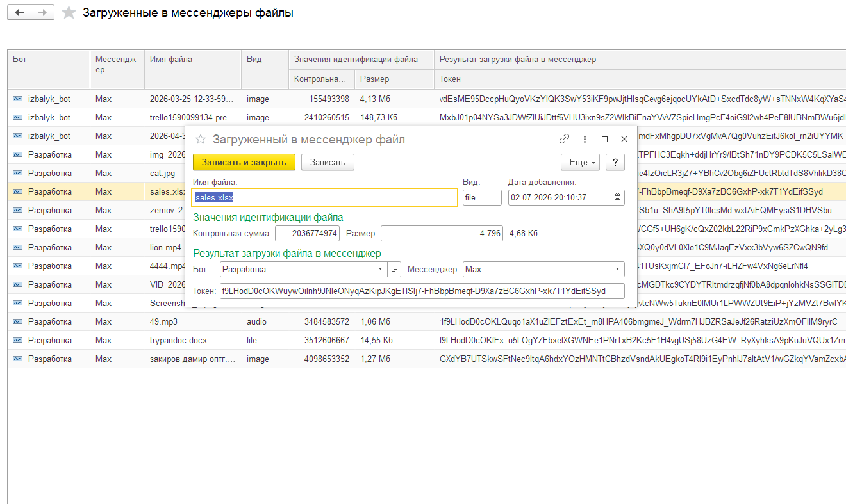The image size is (846, 504).
Task: Expand the Мессенджер field dropdown list
Action: point(617,270)
